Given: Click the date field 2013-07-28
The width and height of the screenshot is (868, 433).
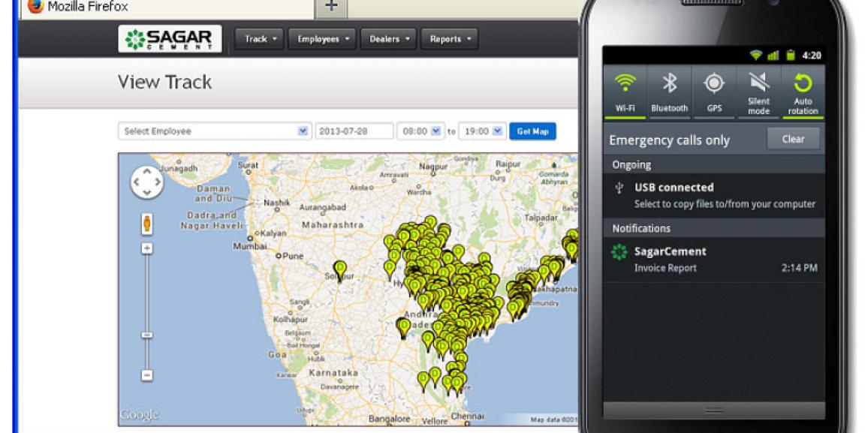Looking at the screenshot, I should pyautogui.click(x=354, y=131).
